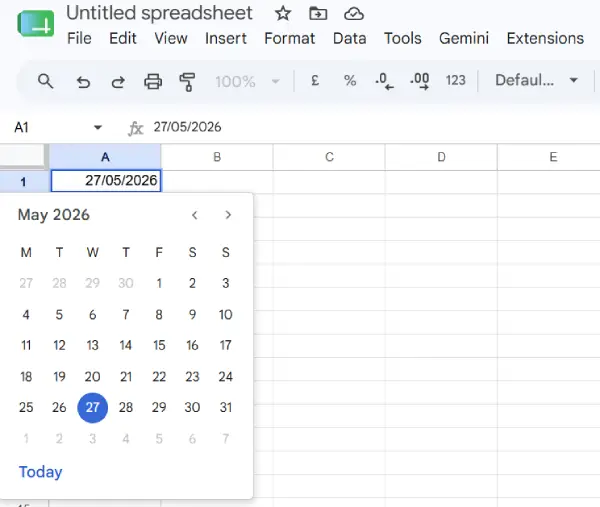Decrease decimal places
This screenshot has width=600, height=507.
[384, 82]
